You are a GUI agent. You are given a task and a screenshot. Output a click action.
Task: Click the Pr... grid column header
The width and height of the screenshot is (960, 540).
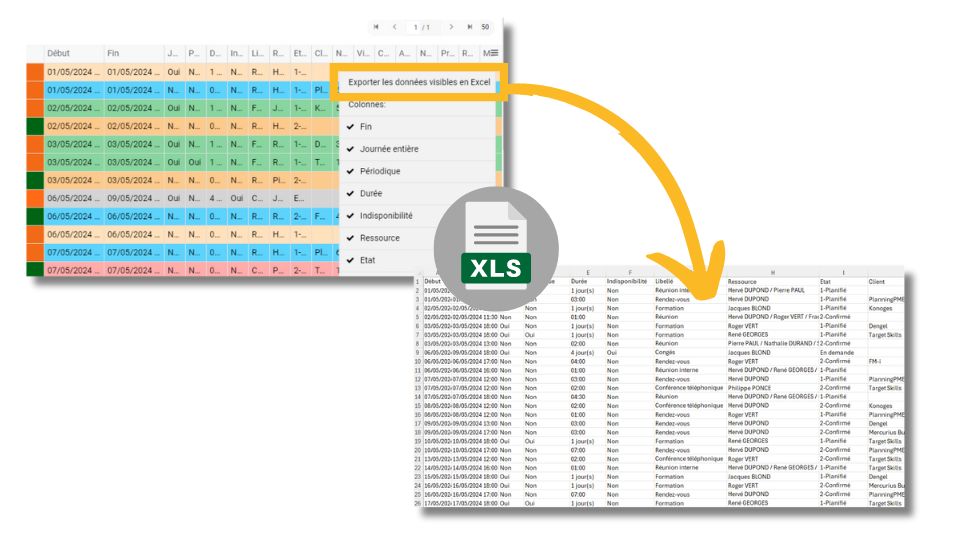447,53
